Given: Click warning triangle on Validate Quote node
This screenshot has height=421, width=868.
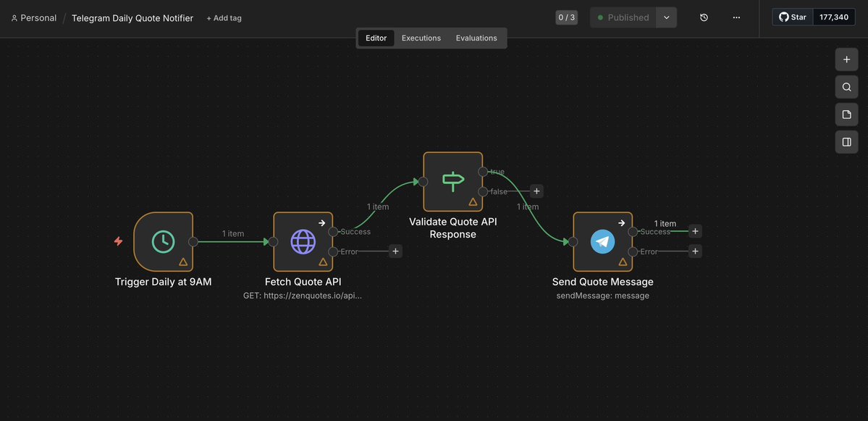Looking at the screenshot, I should pyautogui.click(x=473, y=201).
